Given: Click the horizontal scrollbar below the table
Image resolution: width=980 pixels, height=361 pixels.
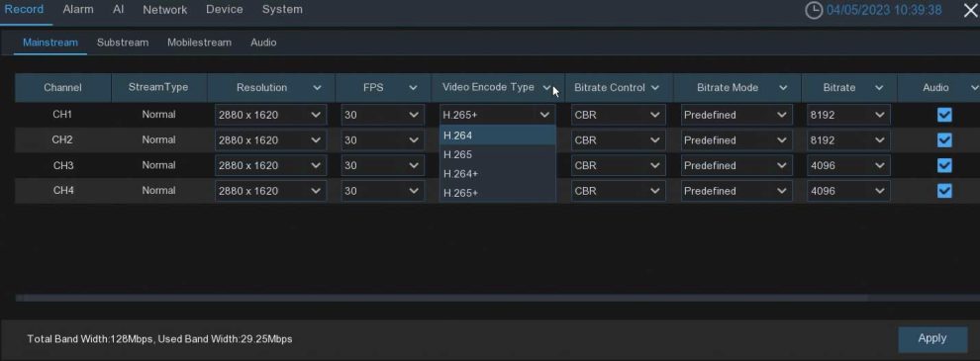Looking at the screenshot, I should point(441,298).
